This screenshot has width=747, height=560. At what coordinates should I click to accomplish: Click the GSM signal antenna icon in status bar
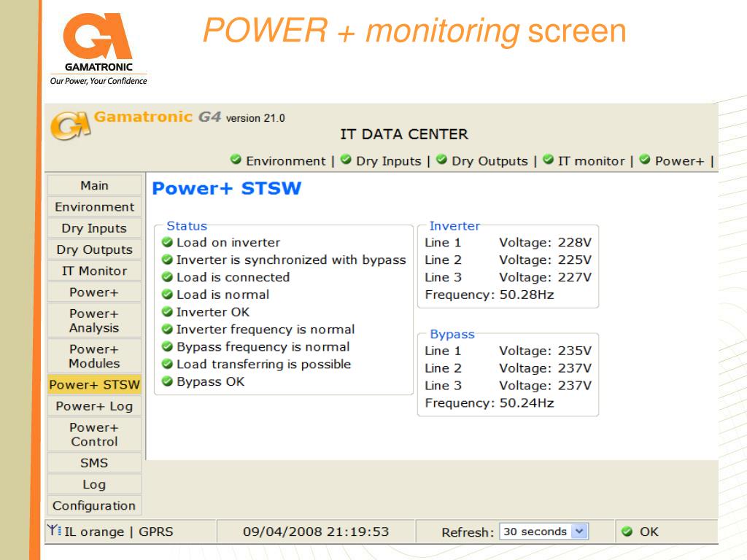pos(54,529)
